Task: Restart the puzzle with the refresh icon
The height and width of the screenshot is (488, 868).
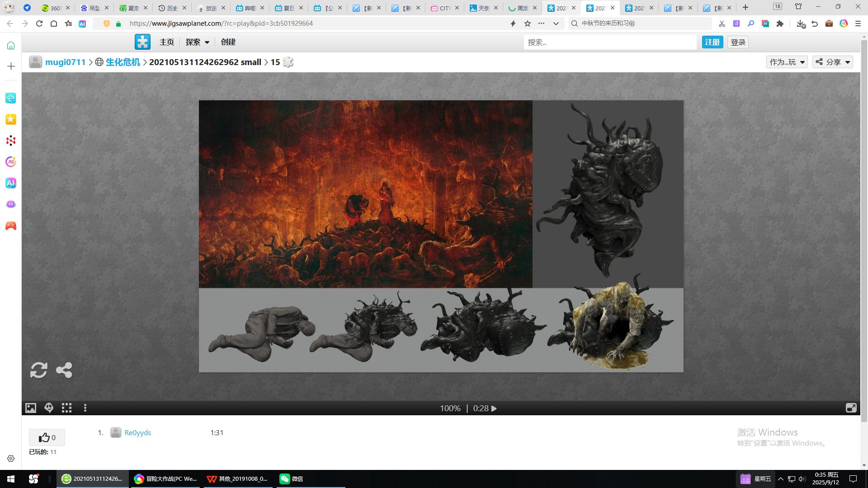Action: (x=39, y=370)
